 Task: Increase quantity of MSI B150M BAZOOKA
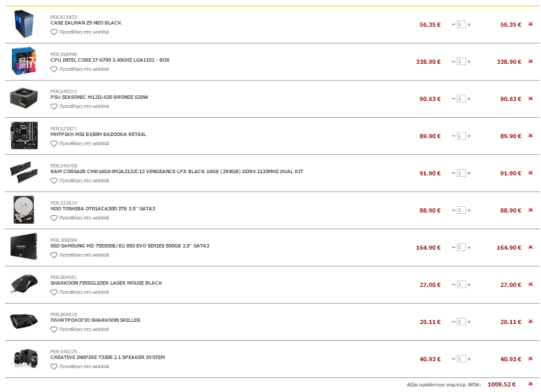pos(469,136)
